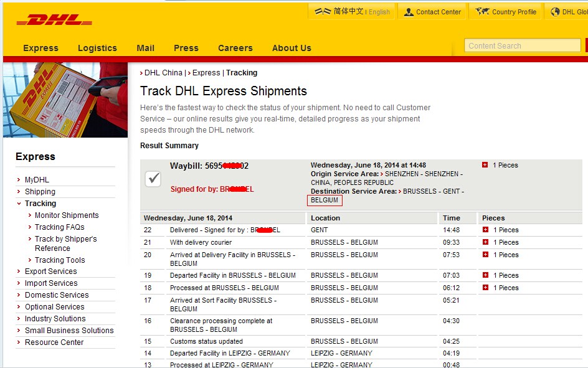The height and width of the screenshot is (368, 588).
Task: Focus the Content Search field
Action: pyautogui.click(x=523, y=45)
